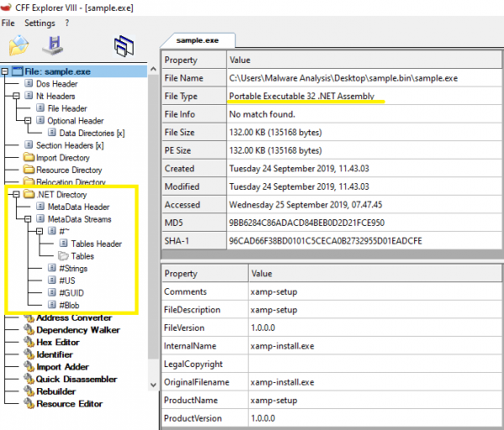Image resolution: width=504 pixels, height=430 pixels.
Task: Open the Address Converter tool
Action: pos(73,317)
